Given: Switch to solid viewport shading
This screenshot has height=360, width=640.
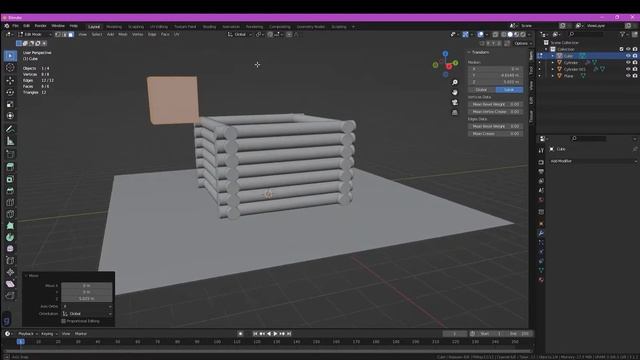Looking at the screenshot, I should click(x=510, y=35).
